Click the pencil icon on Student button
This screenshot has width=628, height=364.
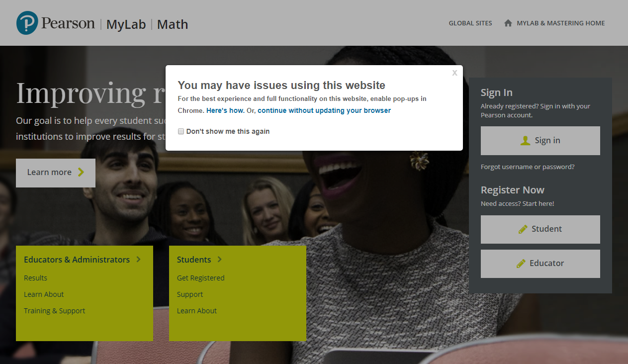pyautogui.click(x=523, y=229)
